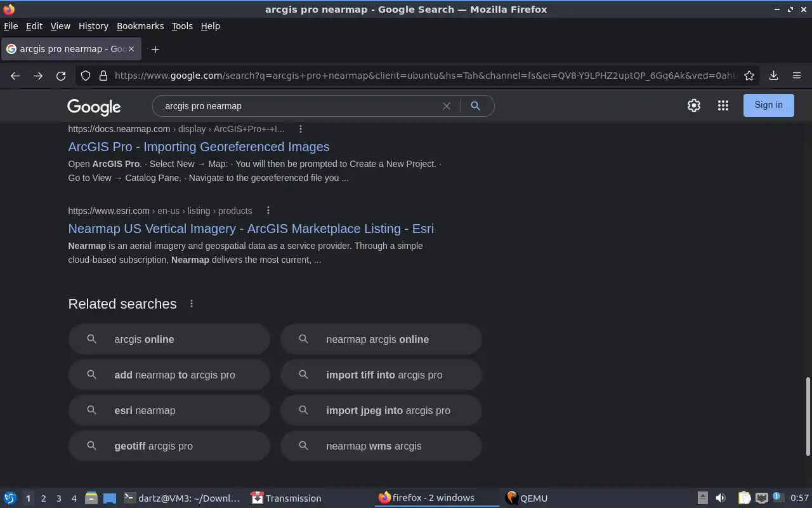This screenshot has height=508, width=812.
Task: Open the Bookmarks menu
Action: tap(140, 26)
